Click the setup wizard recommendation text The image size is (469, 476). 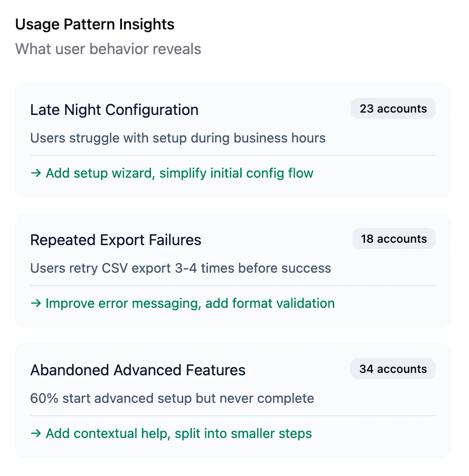(179, 173)
